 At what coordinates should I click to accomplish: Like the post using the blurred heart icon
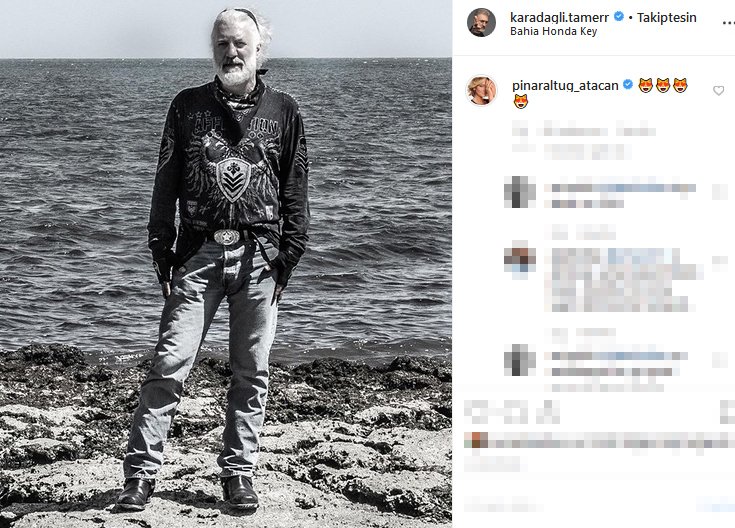tap(476, 412)
